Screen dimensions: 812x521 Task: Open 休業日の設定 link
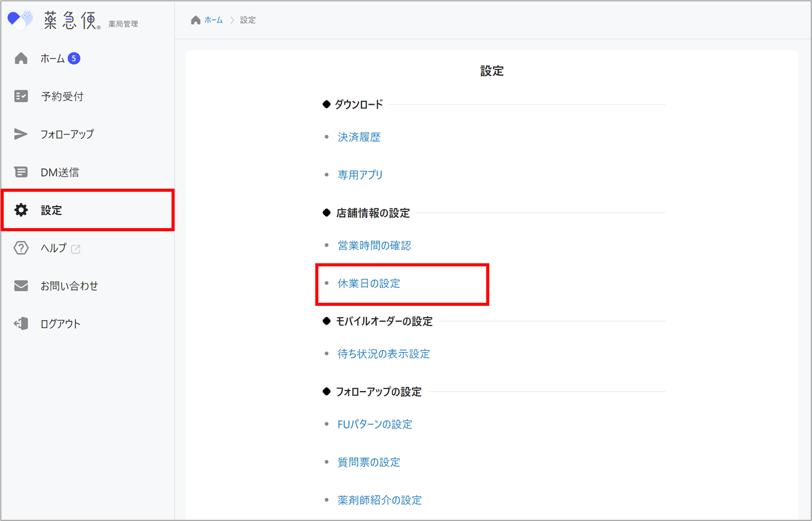369,284
